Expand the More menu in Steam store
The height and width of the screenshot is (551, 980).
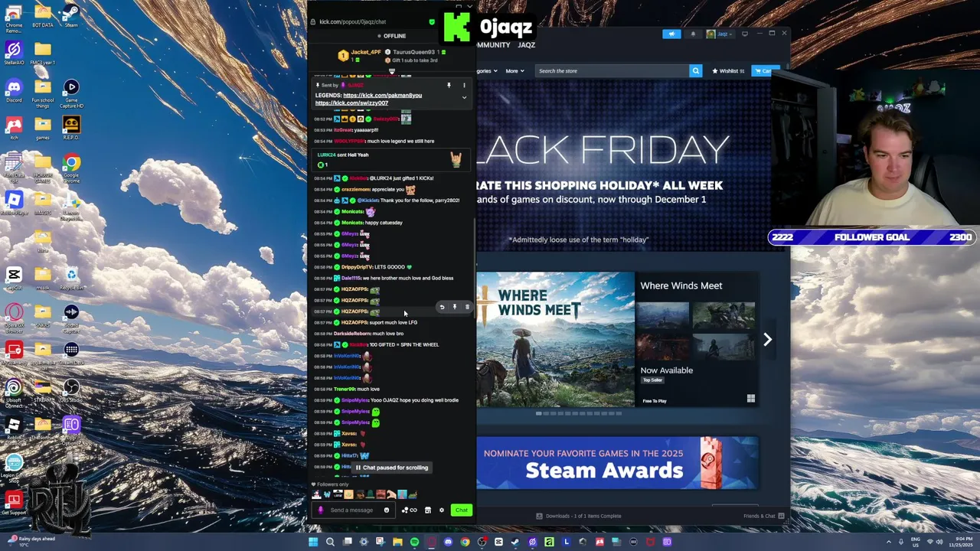coord(514,71)
